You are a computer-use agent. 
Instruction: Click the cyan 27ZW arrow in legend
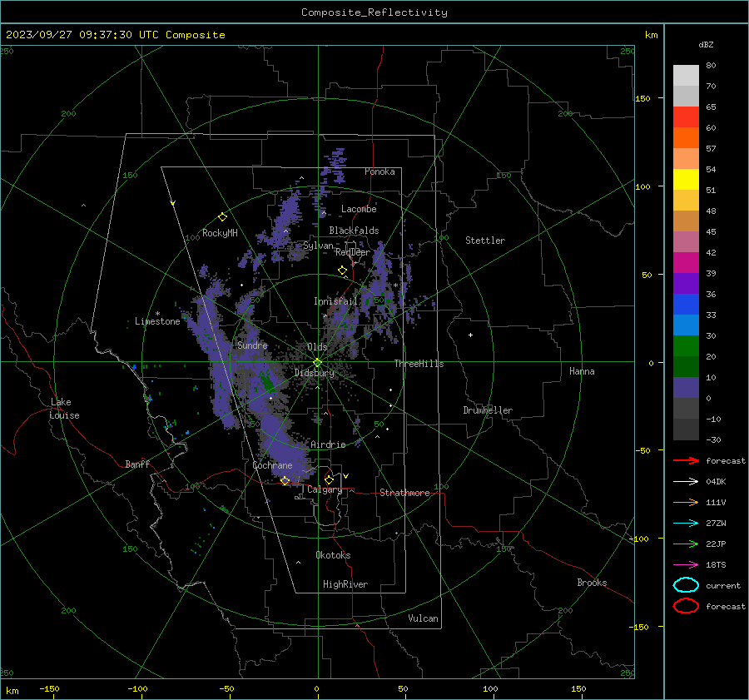[686, 524]
